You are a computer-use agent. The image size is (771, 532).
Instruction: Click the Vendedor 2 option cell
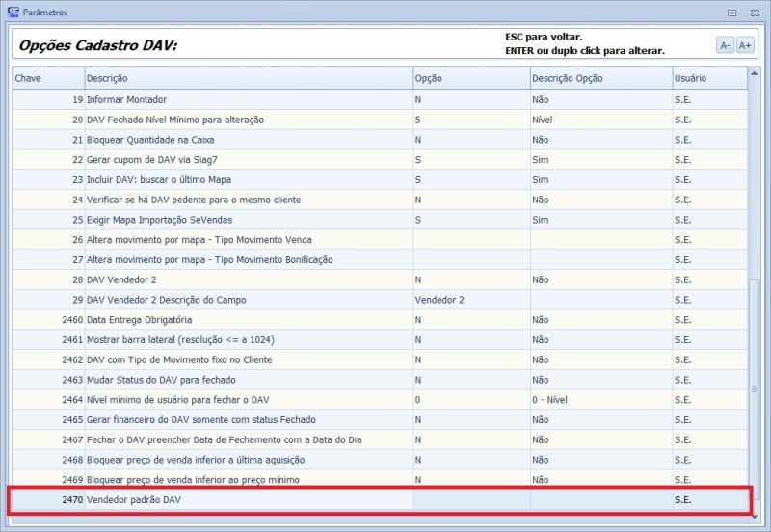tap(469, 300)
